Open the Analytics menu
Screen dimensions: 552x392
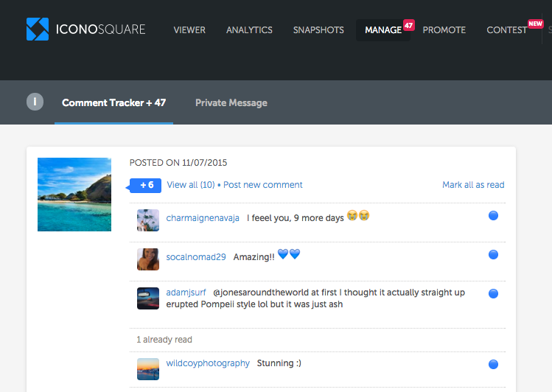(x=249, y=30)
